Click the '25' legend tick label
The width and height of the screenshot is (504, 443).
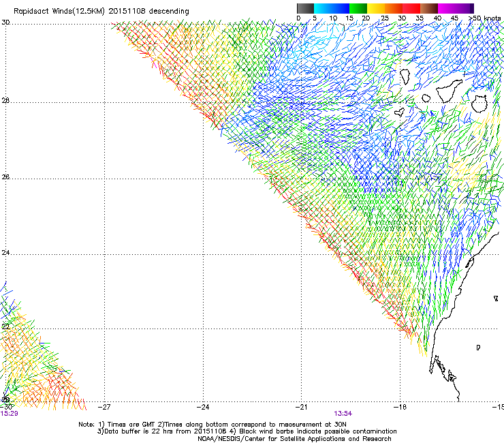pos(385,18)
